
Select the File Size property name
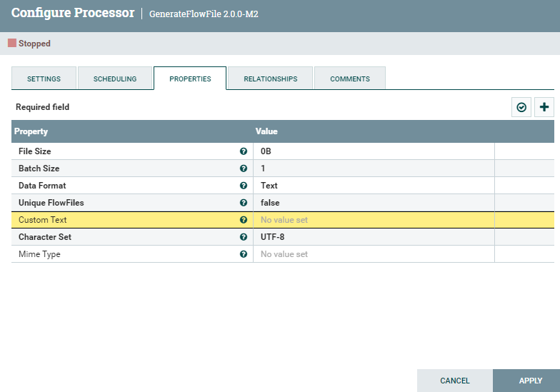click(x=34, y=151)
